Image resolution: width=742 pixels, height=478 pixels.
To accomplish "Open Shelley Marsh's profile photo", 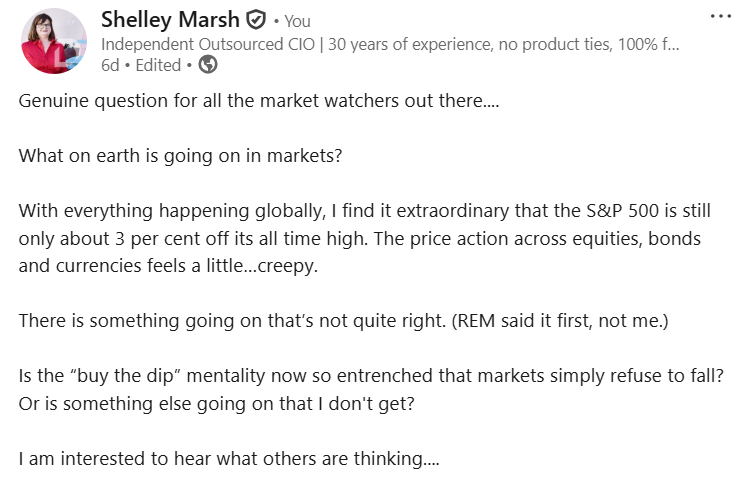I will coord(53,41).
